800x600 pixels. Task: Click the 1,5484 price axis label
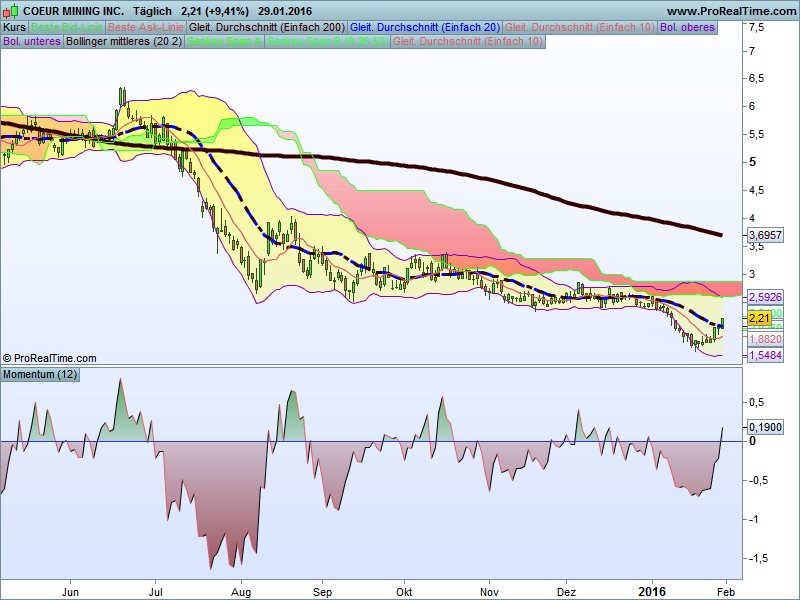coord(765,355)
